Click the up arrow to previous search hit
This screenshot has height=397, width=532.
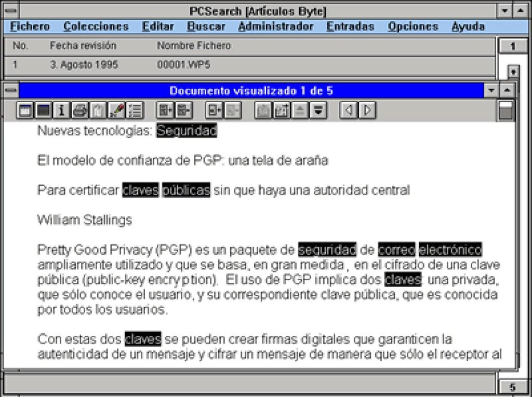tap(300, 110)
